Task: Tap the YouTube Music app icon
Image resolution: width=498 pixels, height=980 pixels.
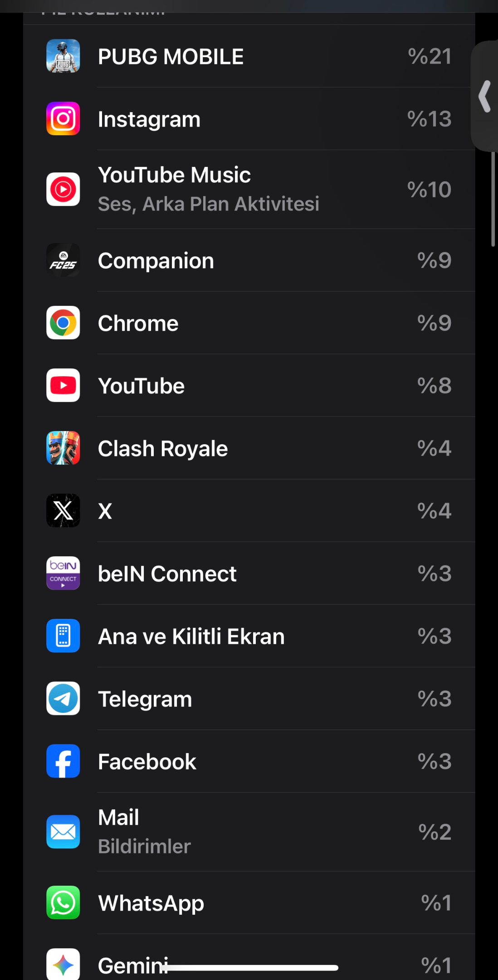Action: tap(63, 189)
